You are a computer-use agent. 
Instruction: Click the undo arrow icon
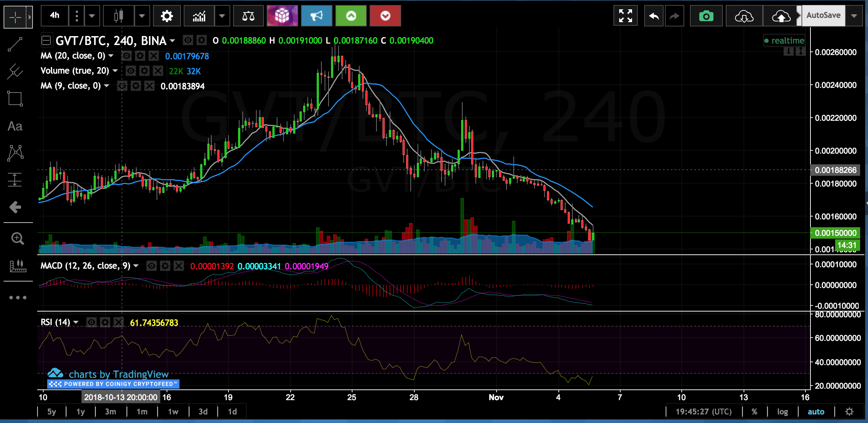pyautogui.click(x=654, y=16)
